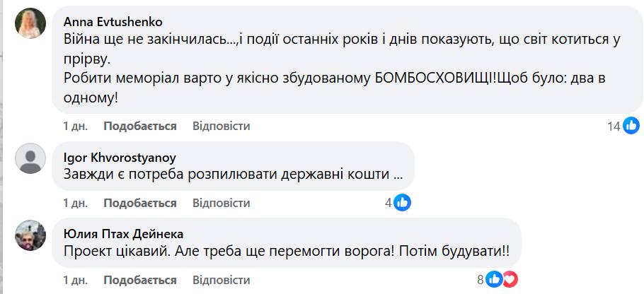644x294 pixels.
Task: Click reaction count 14 on Anna's comment
Action: pyautogui.click(x=613, y=126)
